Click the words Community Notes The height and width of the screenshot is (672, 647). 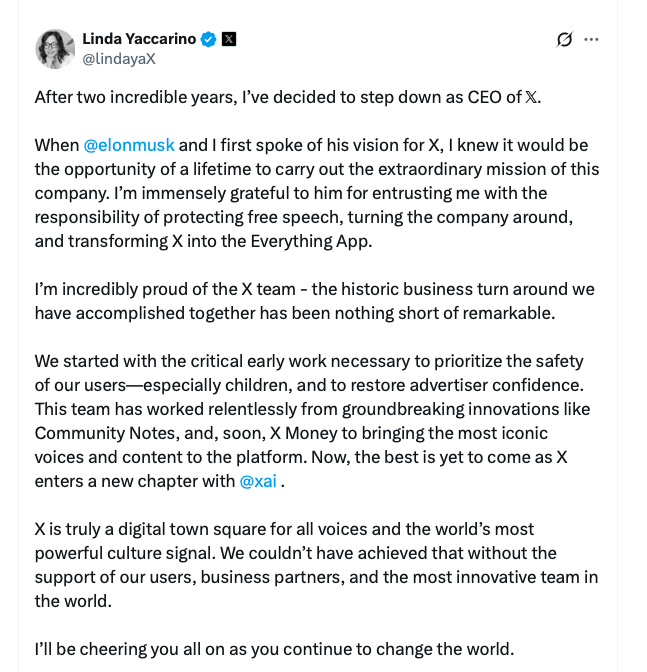tap(105, 433)
